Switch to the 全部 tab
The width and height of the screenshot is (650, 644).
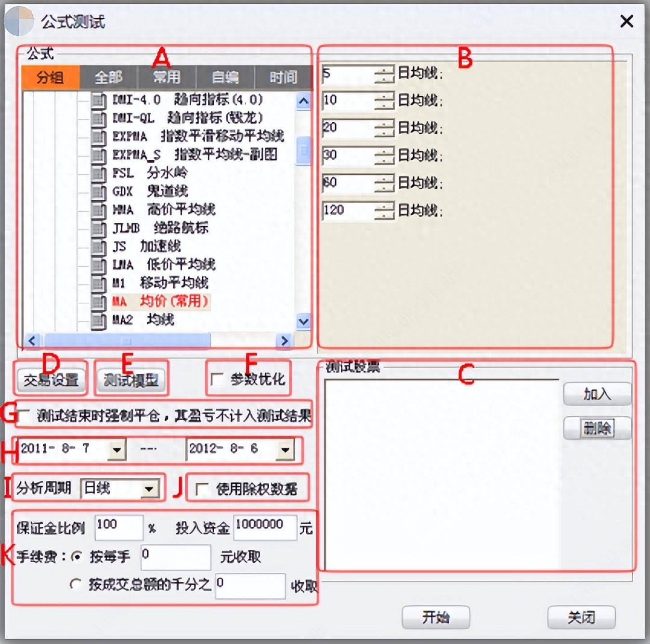[109, 77]
